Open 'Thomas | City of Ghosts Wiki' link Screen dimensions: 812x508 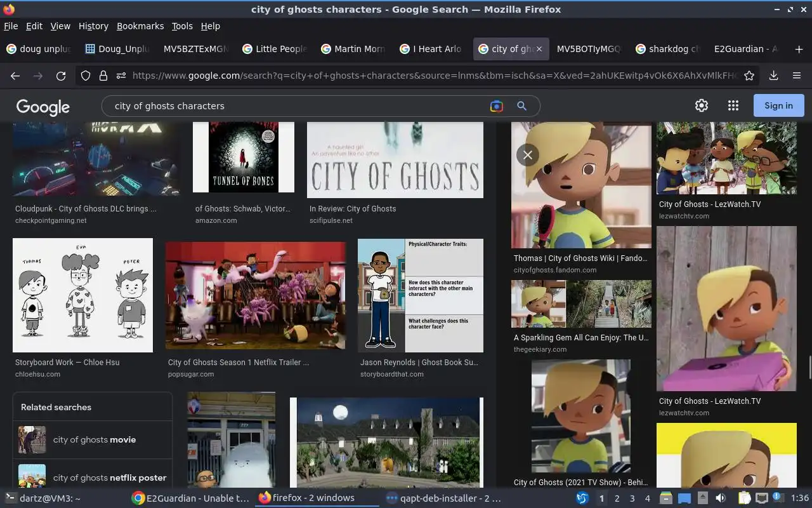click(580, 258)
